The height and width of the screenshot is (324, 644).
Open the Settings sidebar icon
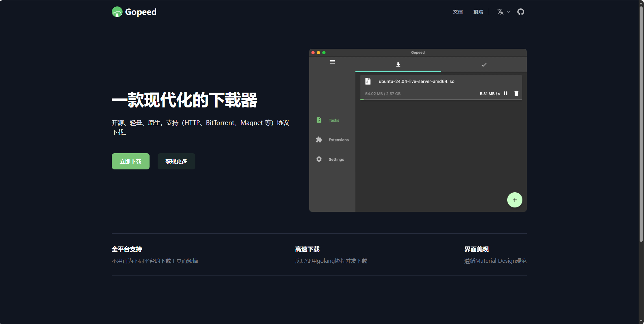(319, 159)
